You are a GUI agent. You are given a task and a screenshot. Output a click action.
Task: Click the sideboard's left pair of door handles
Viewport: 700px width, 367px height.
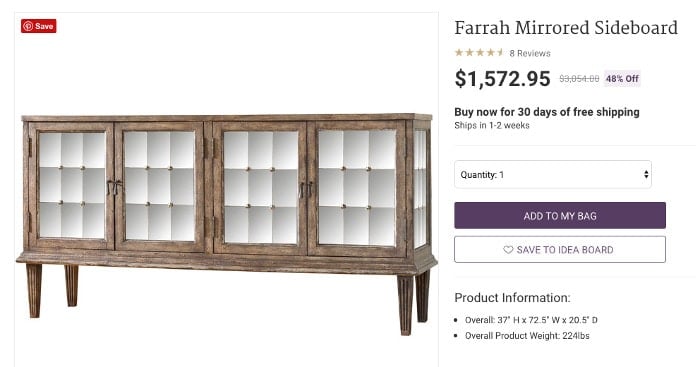tap(114, 187)
